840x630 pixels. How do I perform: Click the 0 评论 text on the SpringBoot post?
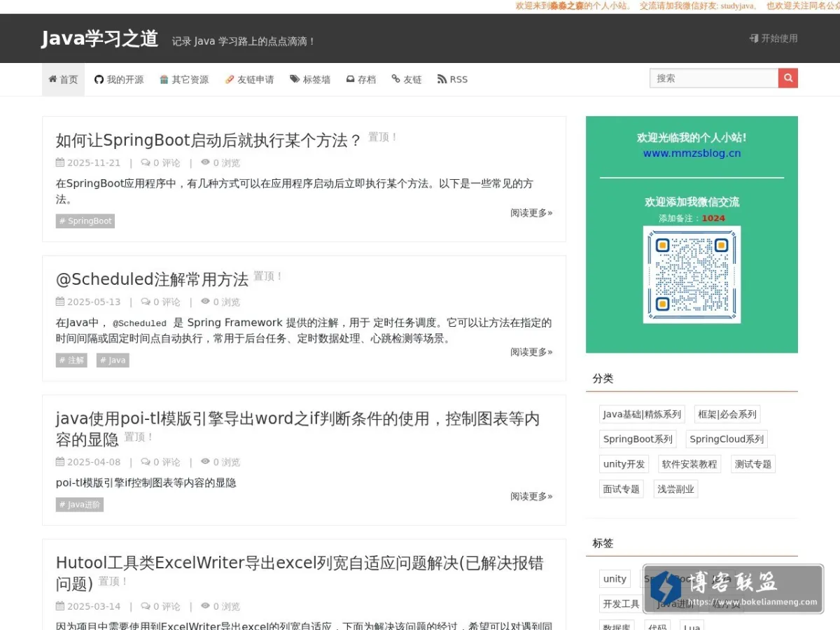167,163
